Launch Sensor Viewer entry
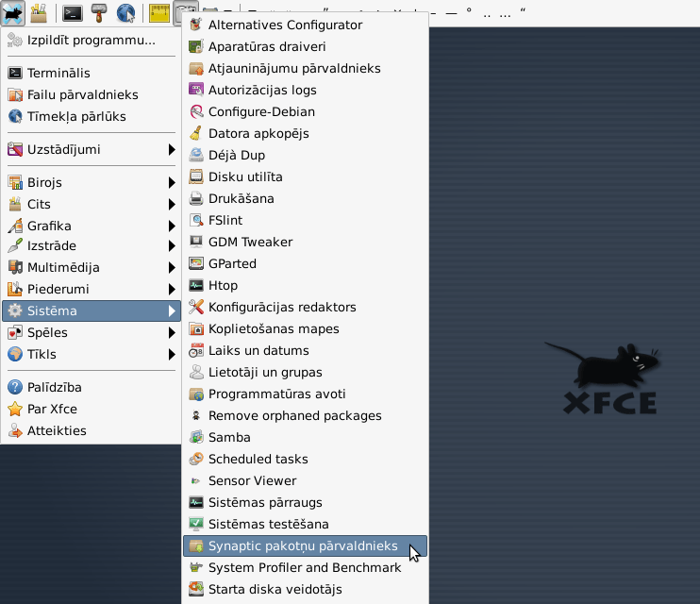 [305, 480]
